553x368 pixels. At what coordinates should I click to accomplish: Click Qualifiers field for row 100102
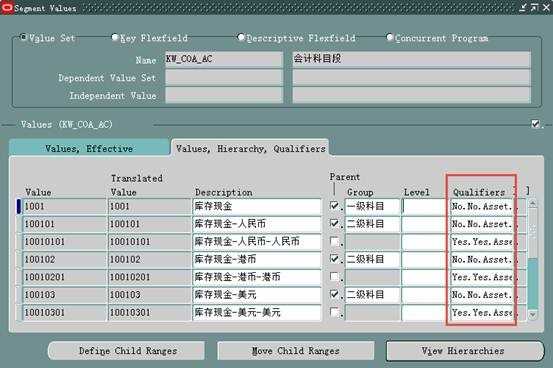(x=481, y=259)
